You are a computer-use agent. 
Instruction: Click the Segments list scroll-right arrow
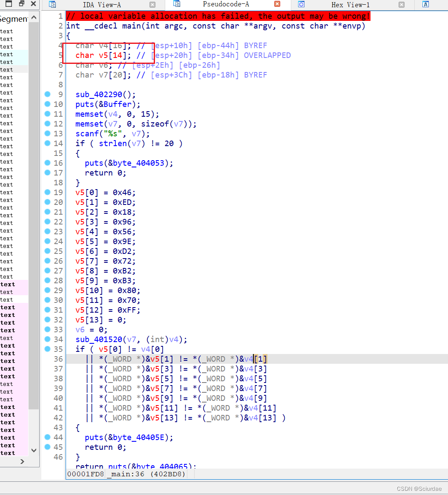pyautogui.click(x=22, y=461)
